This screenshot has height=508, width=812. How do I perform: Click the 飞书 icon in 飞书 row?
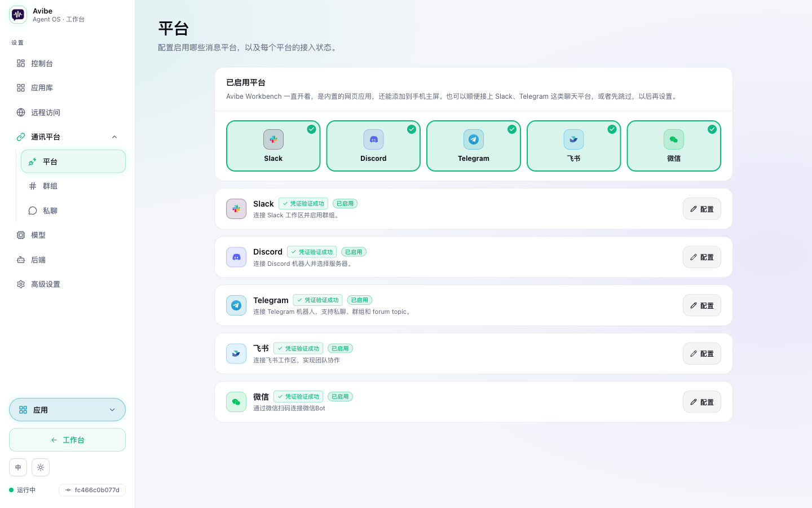[236, 354]
